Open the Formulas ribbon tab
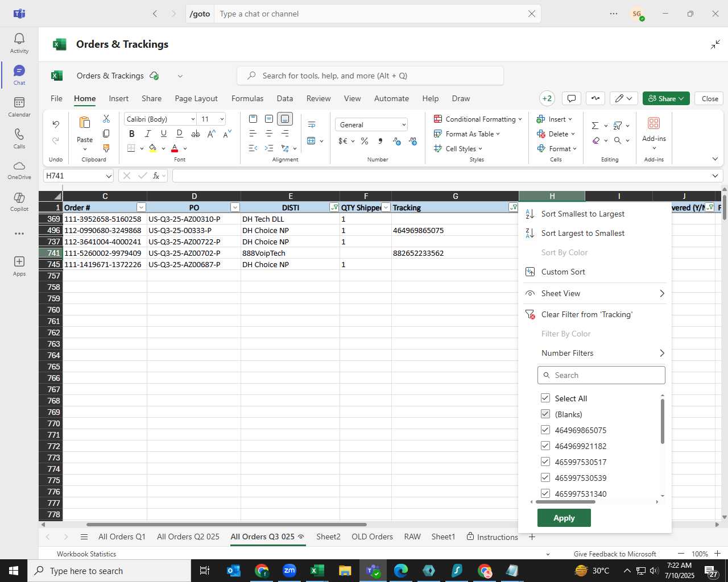This screenshot has width=728, height=582. [247, 98]
